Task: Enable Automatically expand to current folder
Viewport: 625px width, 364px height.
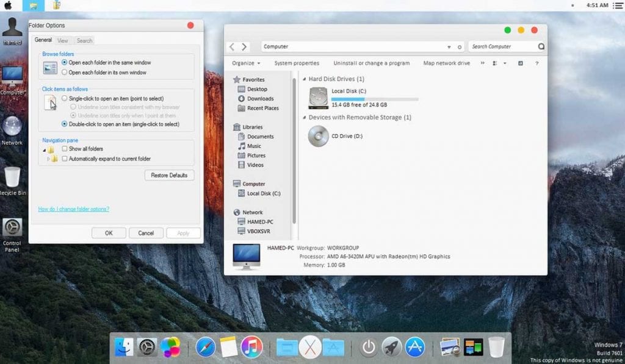Action: point(65,159)
